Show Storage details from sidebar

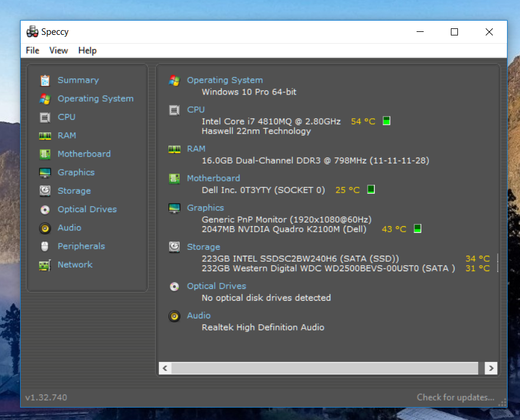(x=74, y=191)
